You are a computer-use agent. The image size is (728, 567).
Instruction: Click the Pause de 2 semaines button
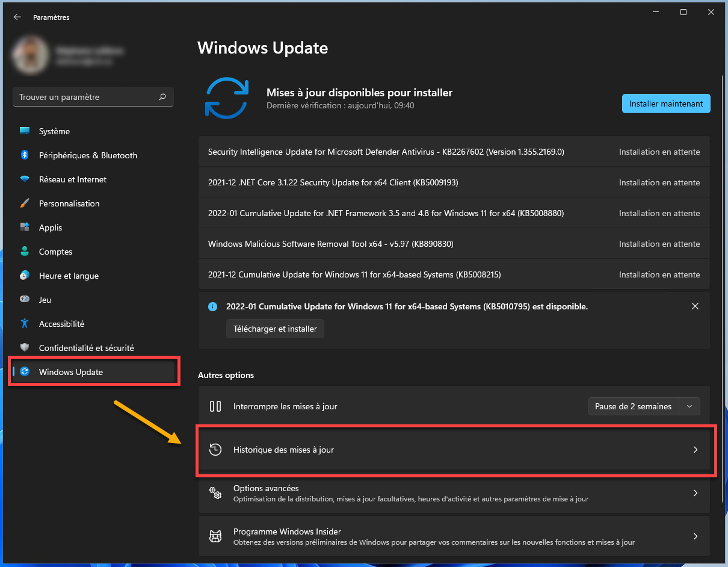[x=634, y=406]
